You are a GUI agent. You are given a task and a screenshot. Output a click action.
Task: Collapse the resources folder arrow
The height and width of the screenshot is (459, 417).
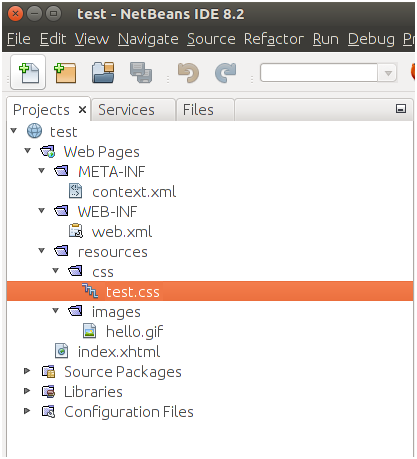tap(42, 250)
